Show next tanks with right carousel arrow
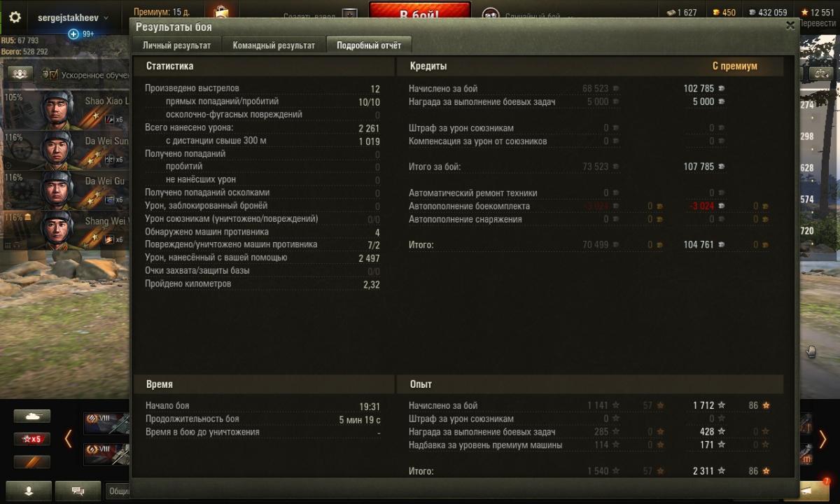 tap(823, 440)
